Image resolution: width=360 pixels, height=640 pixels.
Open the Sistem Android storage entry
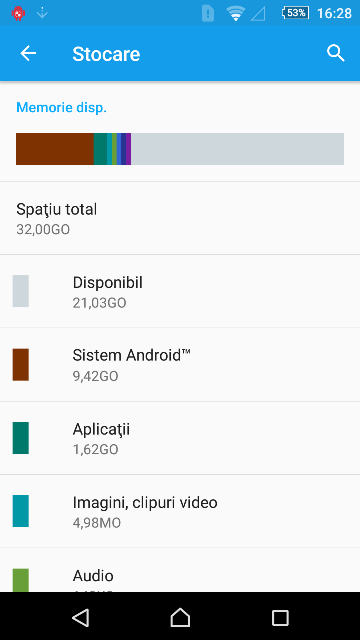coord(180,364)
